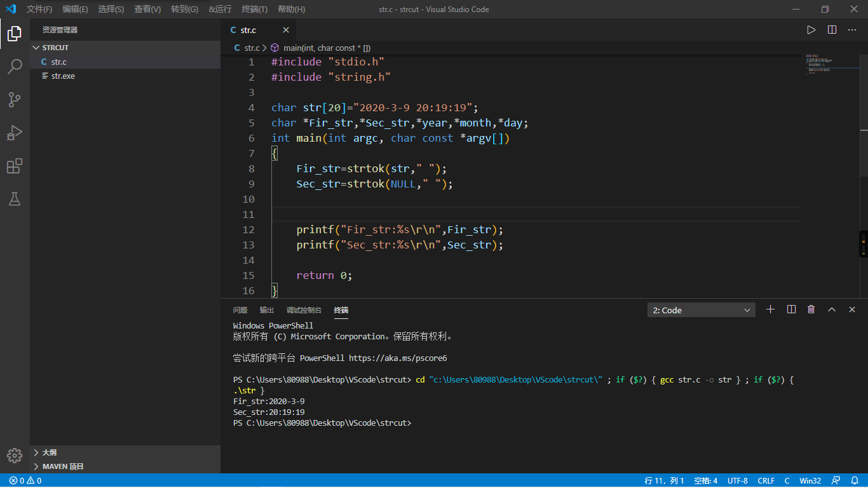Click line number 8 in gutter
Image resolution: width=868 pixels, height=488 pixels.
coord(252,168)
